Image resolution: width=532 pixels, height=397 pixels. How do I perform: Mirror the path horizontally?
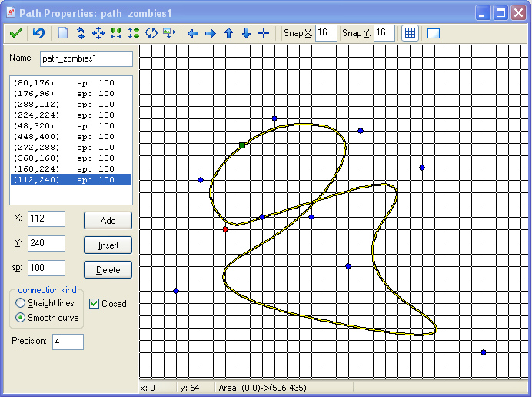(116, 33)
